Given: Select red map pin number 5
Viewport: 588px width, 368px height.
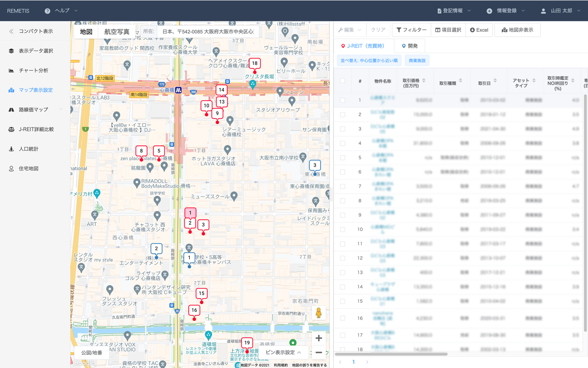Looking at the screenshot, I should point(159,151).
